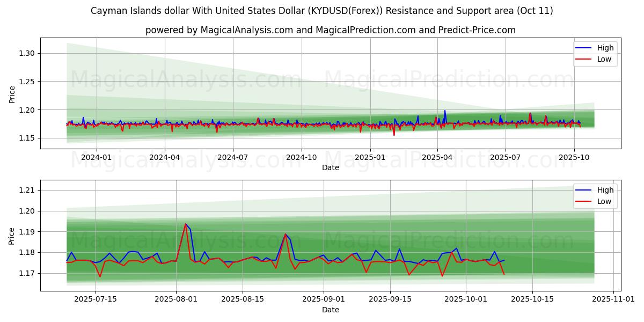The width and height of the screenshot is (644, 322).
Task: Click the Date x-axis label under bottom chart
Action: tap(330, 310)
